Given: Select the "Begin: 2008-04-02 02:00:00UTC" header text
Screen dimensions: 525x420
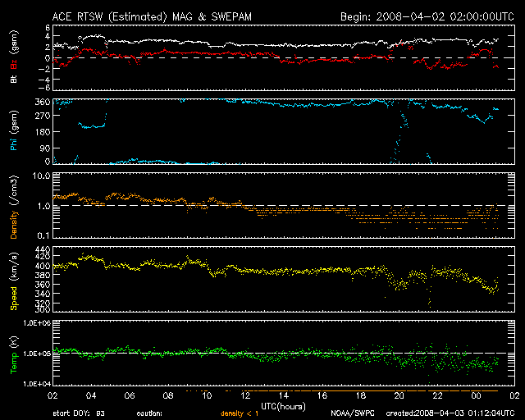Looking at the screenshot, I should coord(427,16).
